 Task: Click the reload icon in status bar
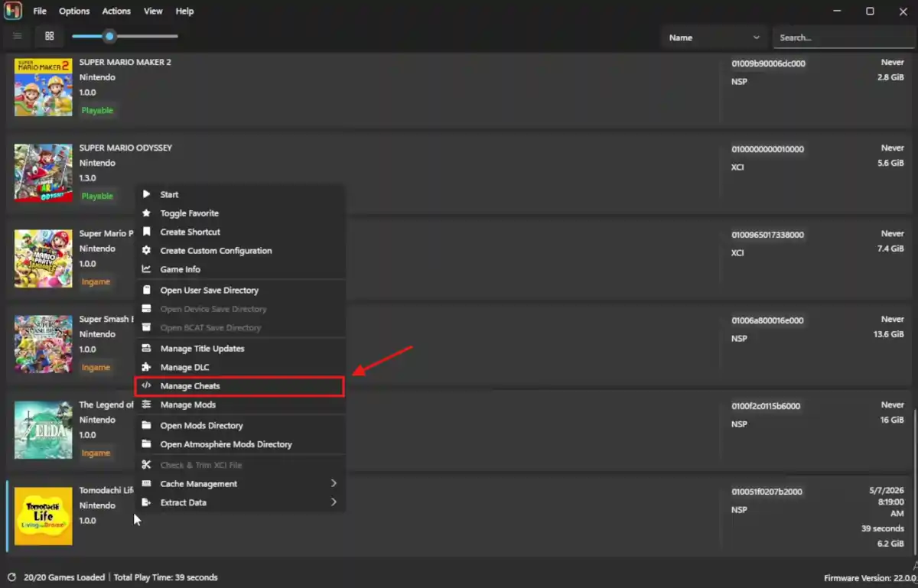click(11, 577)
